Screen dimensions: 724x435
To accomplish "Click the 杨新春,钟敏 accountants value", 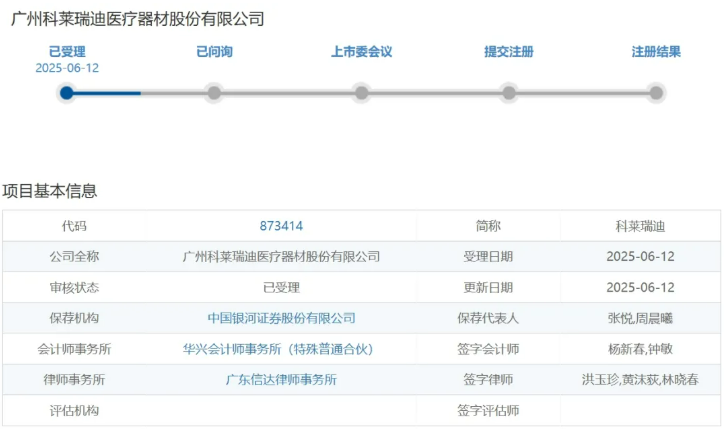I will [x=640, y=349].
